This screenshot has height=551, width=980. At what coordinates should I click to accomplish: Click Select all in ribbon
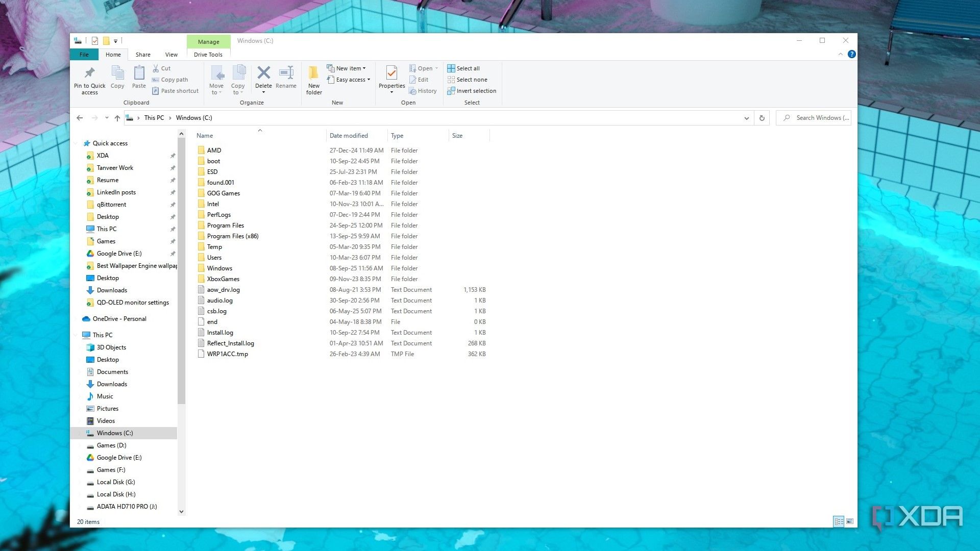pyautogui.click(x=463, y=68)
